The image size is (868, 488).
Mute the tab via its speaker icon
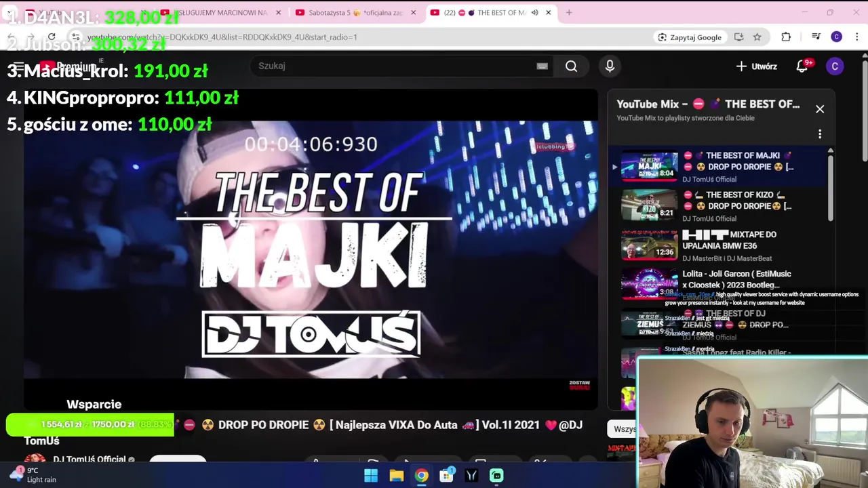(x=534, y=12)
